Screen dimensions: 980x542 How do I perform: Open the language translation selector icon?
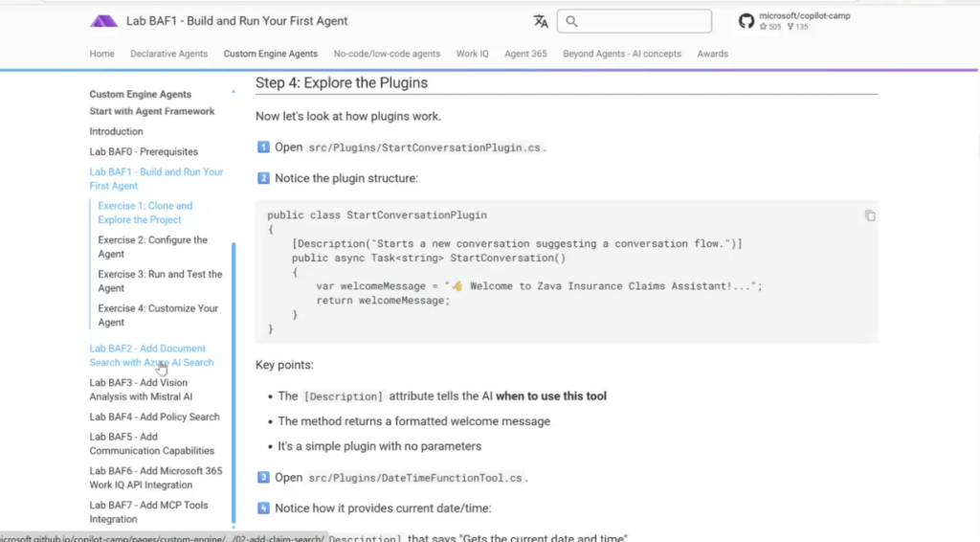click(x=541, y=21)
